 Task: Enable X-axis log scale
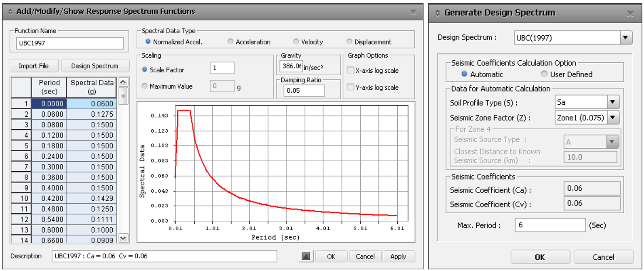350,71
